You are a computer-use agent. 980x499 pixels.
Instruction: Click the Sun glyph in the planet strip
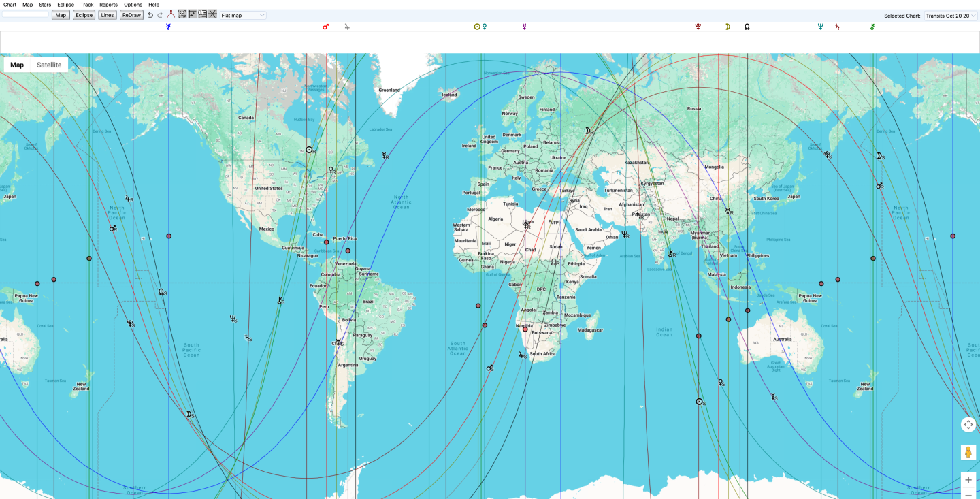pyautogui.click(x=477, y=27)
